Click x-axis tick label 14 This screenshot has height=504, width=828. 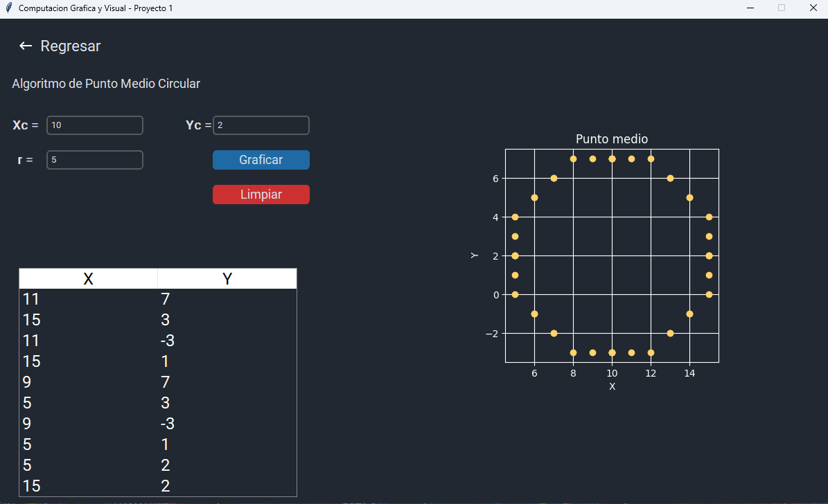689,373
